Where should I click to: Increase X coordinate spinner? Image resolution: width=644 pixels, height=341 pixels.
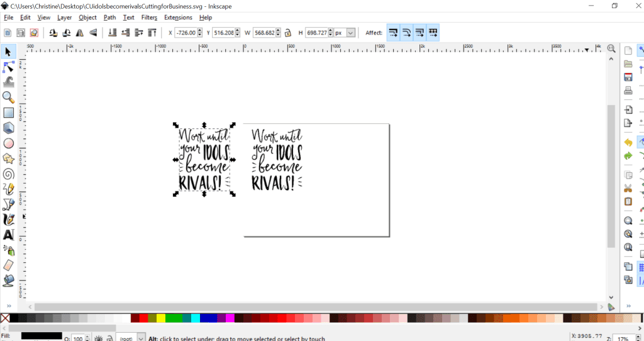tap(200, 30)
